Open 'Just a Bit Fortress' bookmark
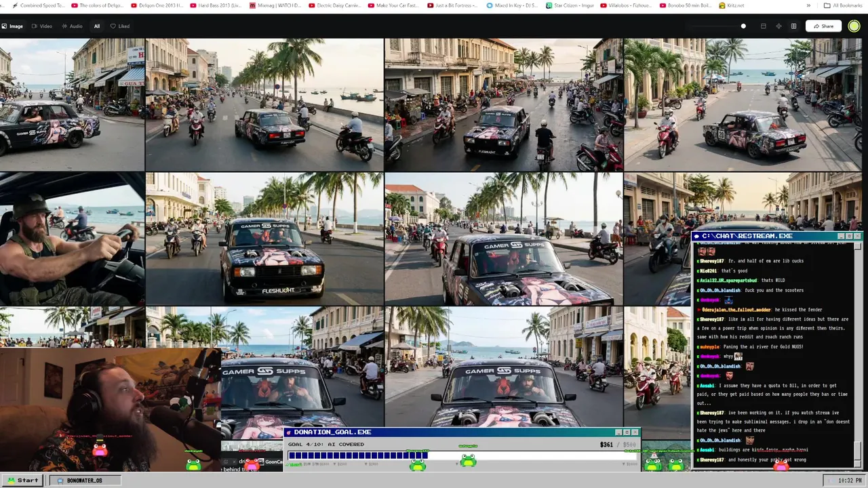This screenshot has height=488, width=868. point(452,5)
